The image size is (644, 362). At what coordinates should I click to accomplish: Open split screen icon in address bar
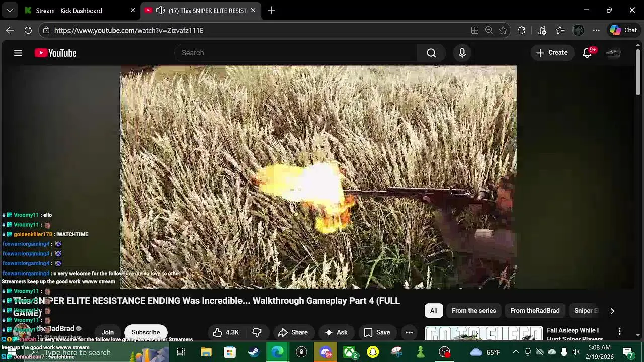[474, 30]
